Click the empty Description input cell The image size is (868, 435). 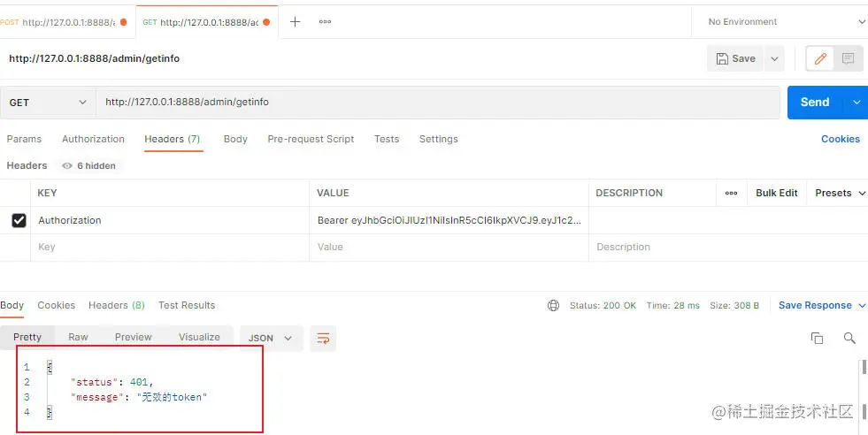pos(728,248)
